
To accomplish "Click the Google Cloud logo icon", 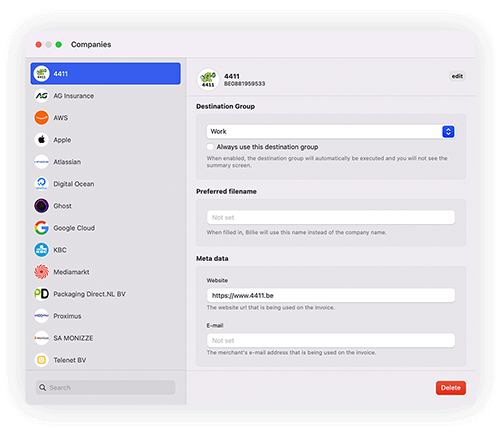I will click(x=41, y=228).
